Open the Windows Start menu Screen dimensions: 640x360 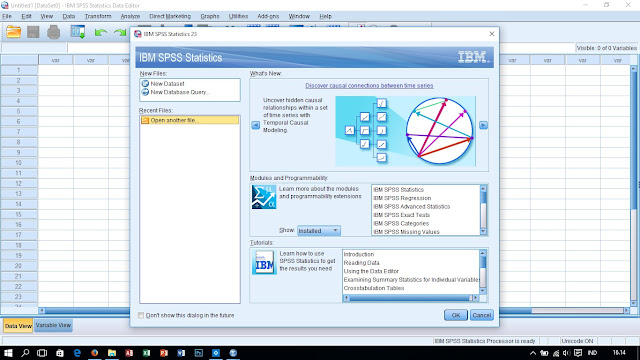[8, 353]
